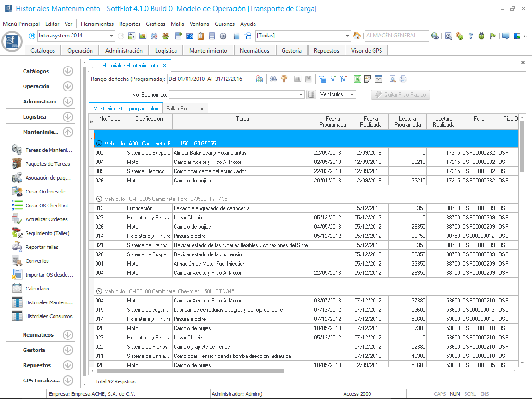
Task: Click the binoculars search icon
Action: tap(273, 79)
